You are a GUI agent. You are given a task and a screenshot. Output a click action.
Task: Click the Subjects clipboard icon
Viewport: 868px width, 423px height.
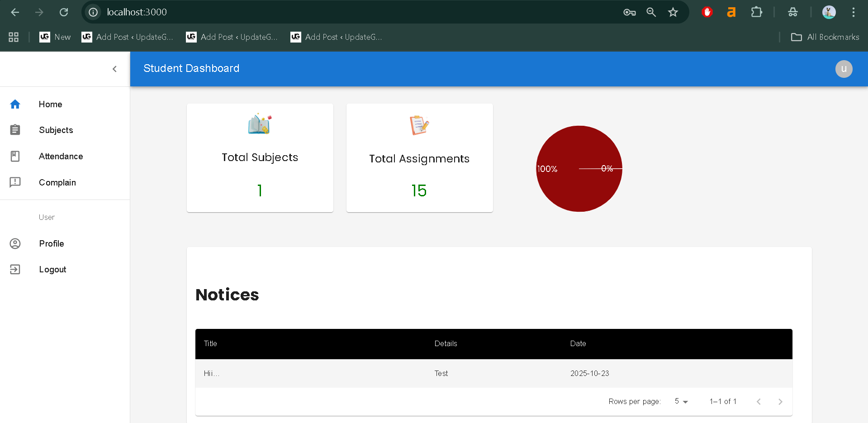pyautogui.click(x=15, y=130)
